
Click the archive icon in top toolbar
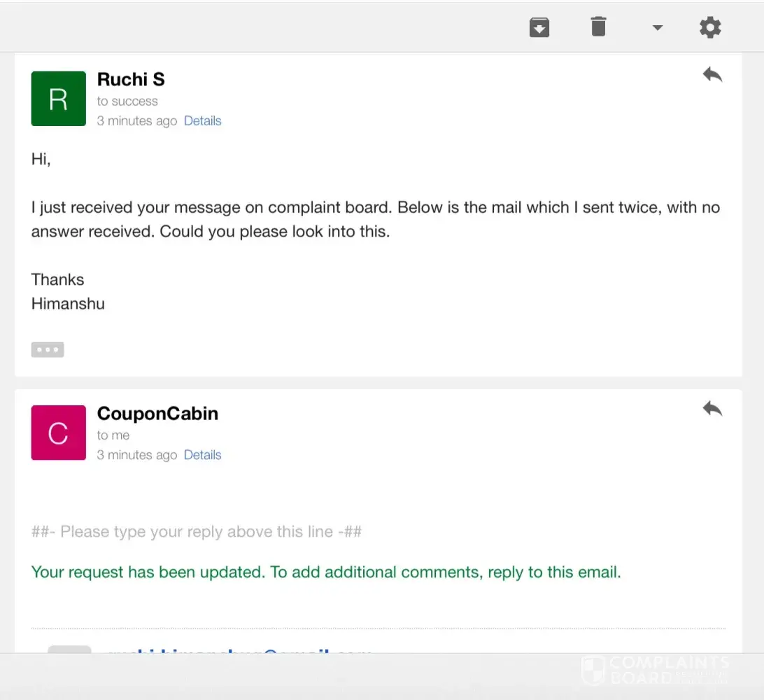539,27
